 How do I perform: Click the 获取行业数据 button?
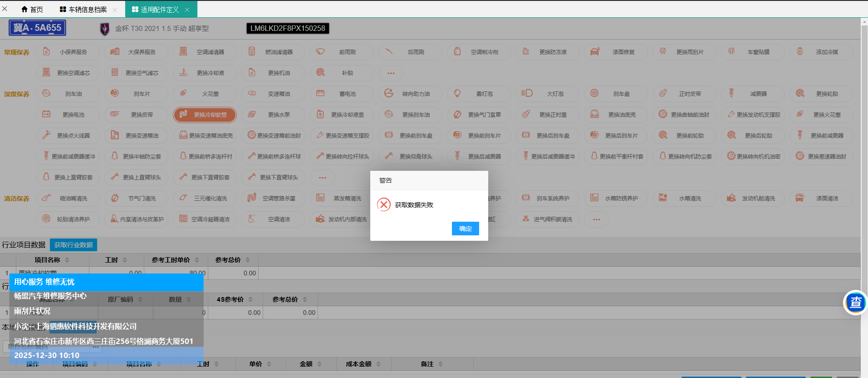pyautogui.click(x=74, y=245)
